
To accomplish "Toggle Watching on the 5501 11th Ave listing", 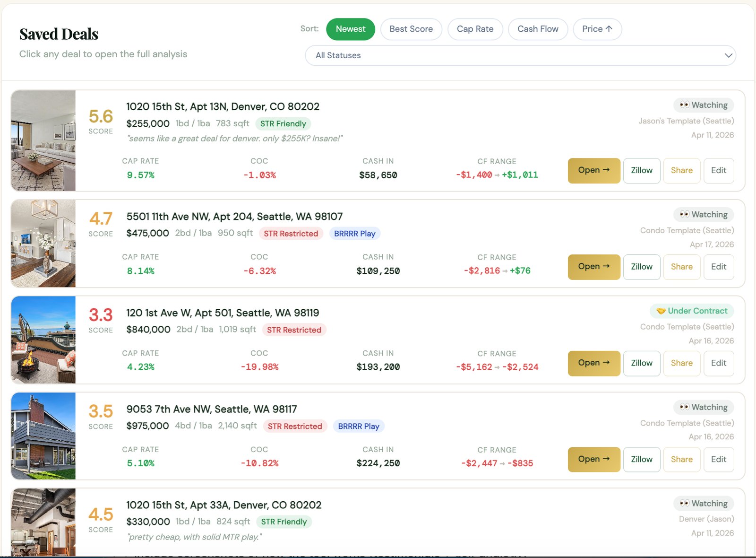I will tap(703, 214).
